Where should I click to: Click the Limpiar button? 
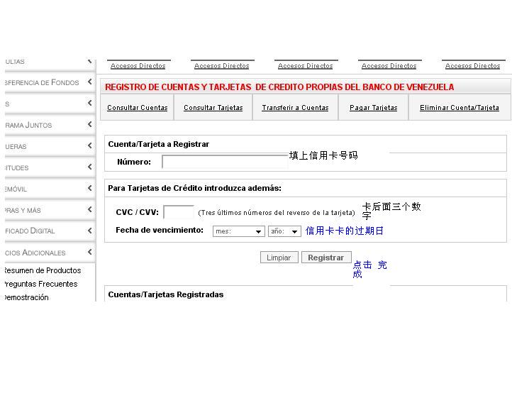(279, 258)
